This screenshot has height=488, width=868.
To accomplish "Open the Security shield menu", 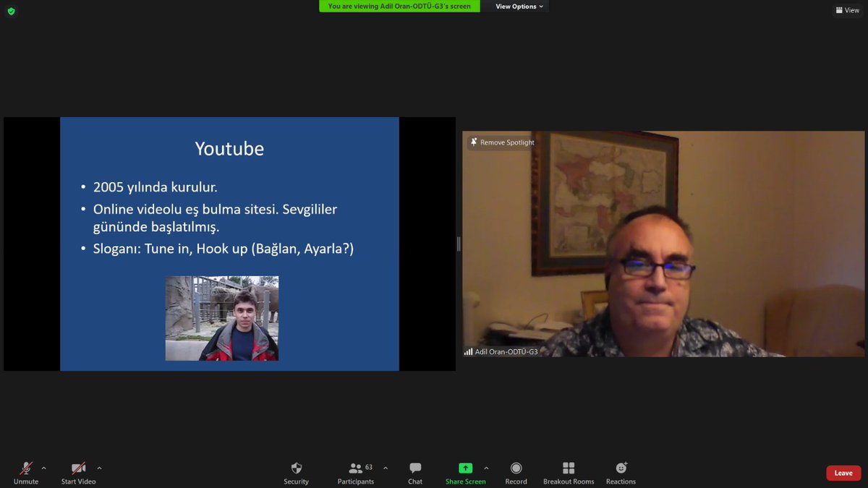I will click(296, 474).
